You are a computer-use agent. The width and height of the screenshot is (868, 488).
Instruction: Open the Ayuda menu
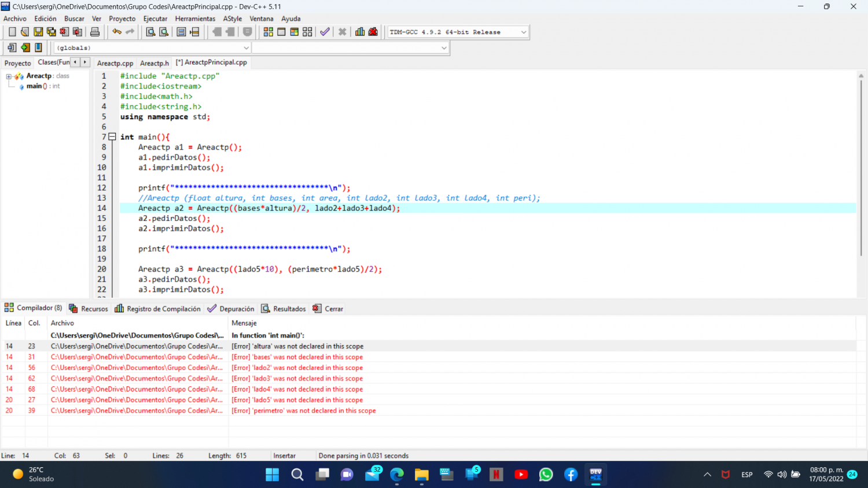click(x=291, y=19)
